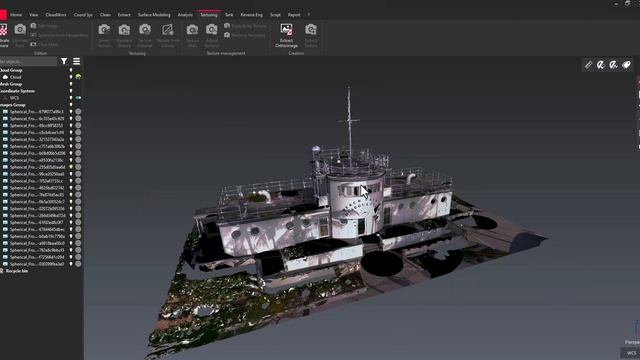
Task: Open the CloudWorx ribbon tab
Action: (x=56, y=15)
